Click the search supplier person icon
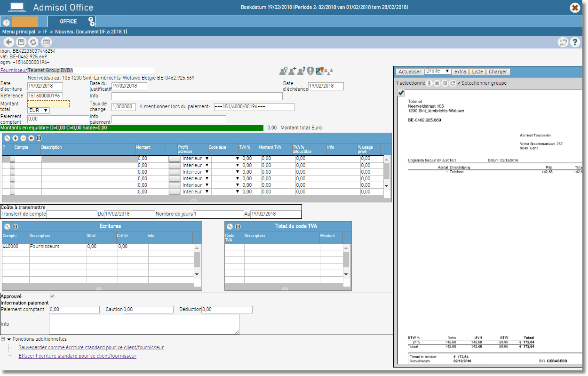 click(283, 71)
